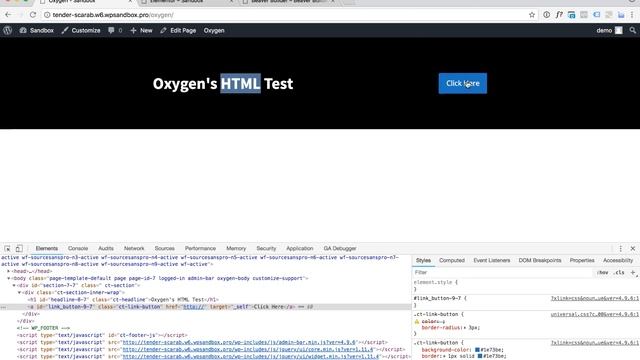Switch to the Security tab
This screenshot has height=360, width=640.
click(x=266, y=248)
